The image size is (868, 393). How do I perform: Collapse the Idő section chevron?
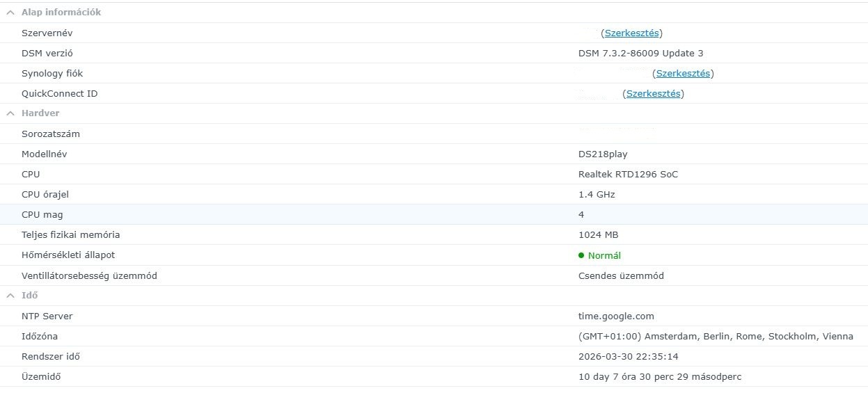[10, 296]
